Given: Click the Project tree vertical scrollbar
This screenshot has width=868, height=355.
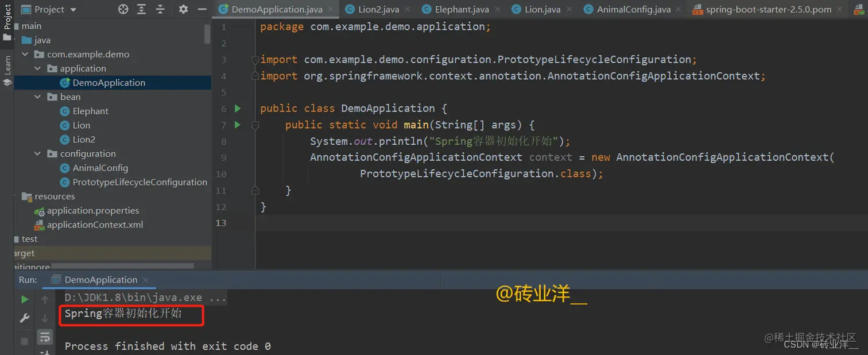Looking at the screenshot, I should [208, 34].
